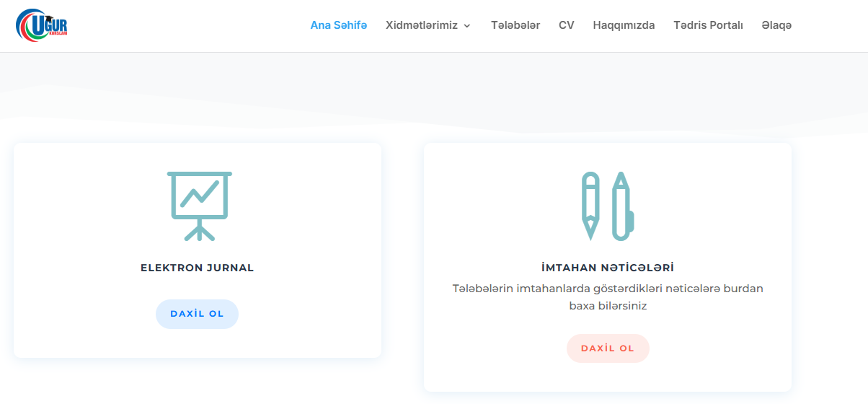This screenshot has height=404, width=868.
Task: Click the Daxil Ol button under İmtahan Nəticələri
Action: click(x=608, y=348)
